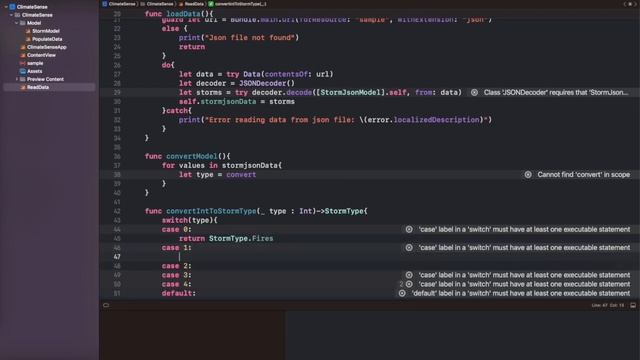Click error icon on case 0 line
This screenshot has height=360, width=640.
tap(409, 229)
